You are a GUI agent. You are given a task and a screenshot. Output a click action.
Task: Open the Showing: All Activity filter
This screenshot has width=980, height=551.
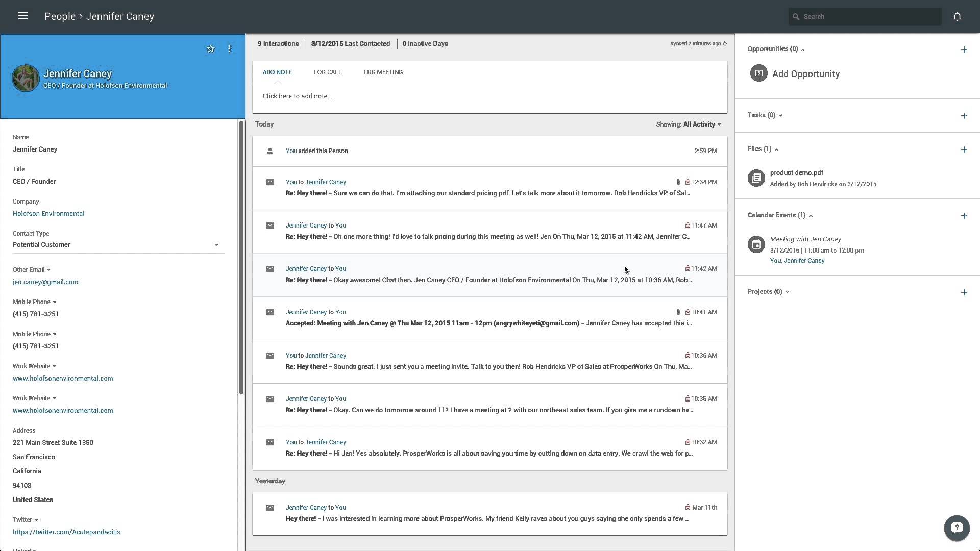coord(689,124)
